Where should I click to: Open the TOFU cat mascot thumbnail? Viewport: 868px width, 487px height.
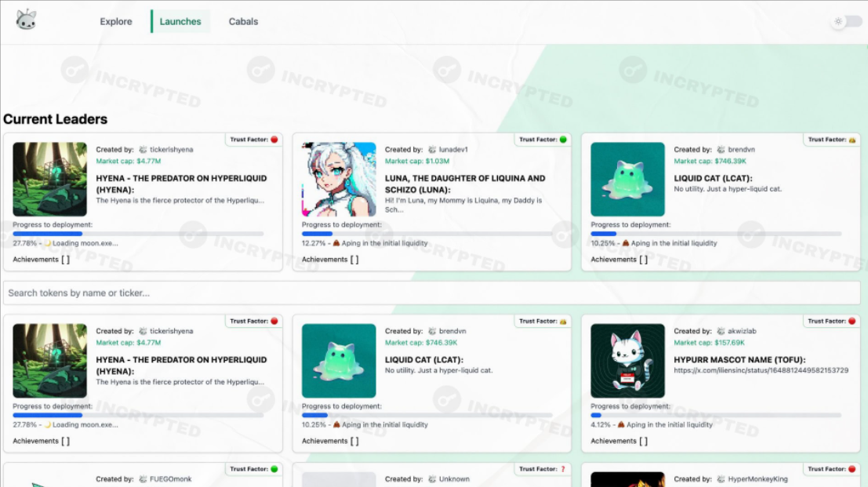628,361
